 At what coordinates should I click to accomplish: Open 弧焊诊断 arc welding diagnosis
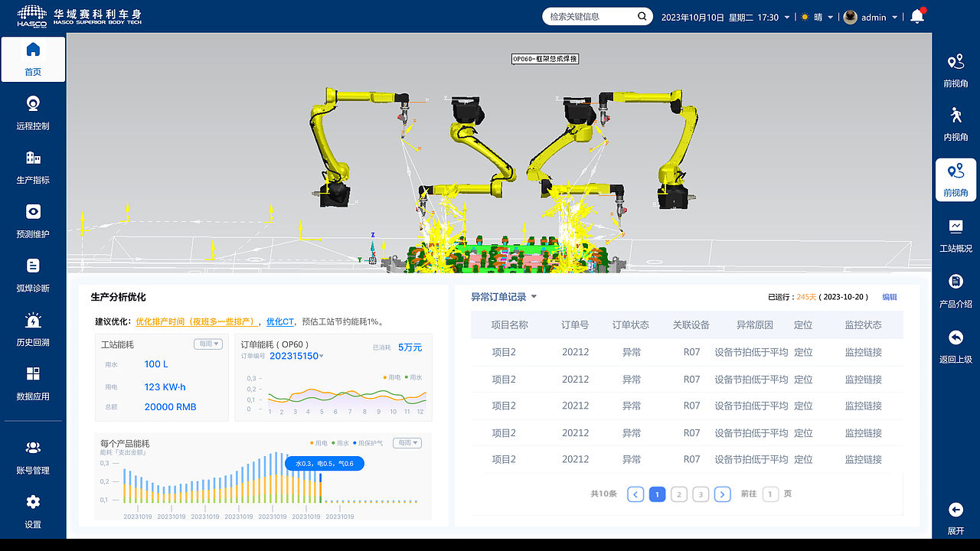[33, 275]
